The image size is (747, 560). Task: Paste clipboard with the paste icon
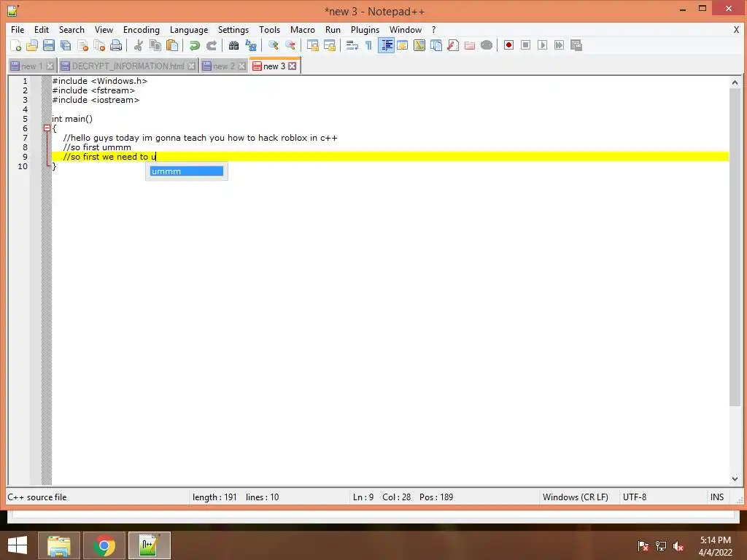click(172, 46)
